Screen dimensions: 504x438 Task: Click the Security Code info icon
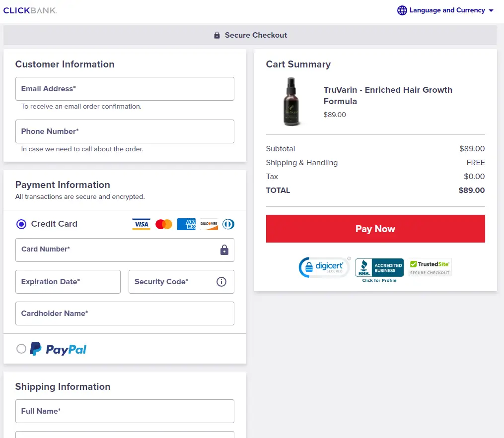point(221,281)
